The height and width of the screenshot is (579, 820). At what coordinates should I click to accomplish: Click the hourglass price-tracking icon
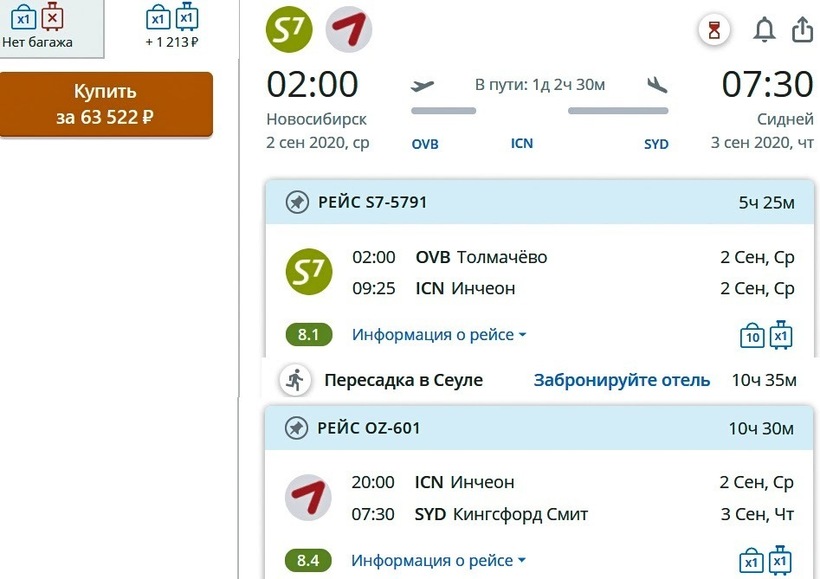coord(713,31)
